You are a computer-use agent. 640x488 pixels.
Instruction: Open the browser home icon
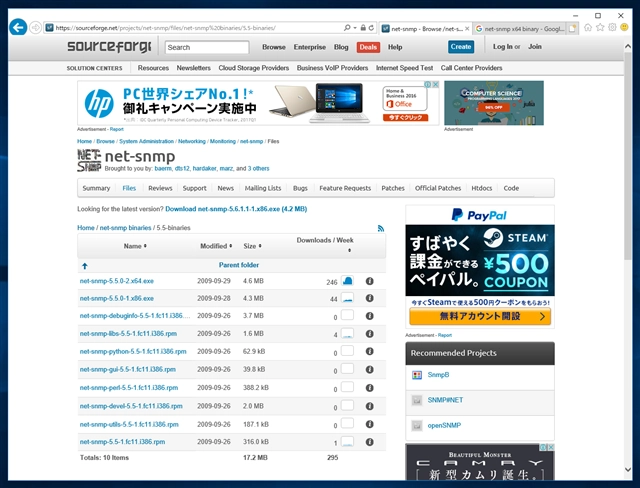tap(588, 27)
